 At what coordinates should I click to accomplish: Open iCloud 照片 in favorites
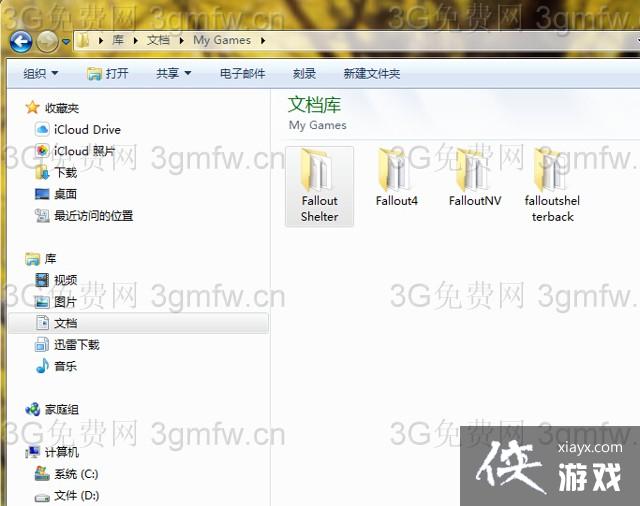coord(84,151)
